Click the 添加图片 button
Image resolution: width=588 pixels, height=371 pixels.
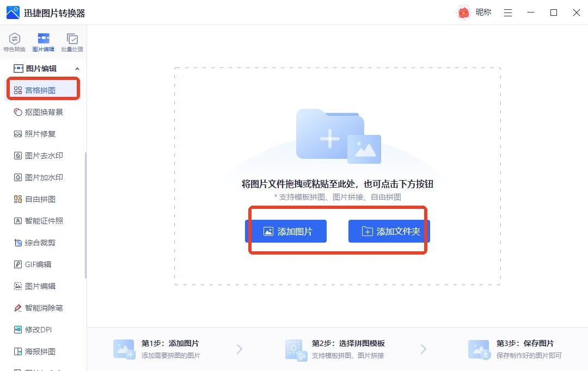pos(286,231)
